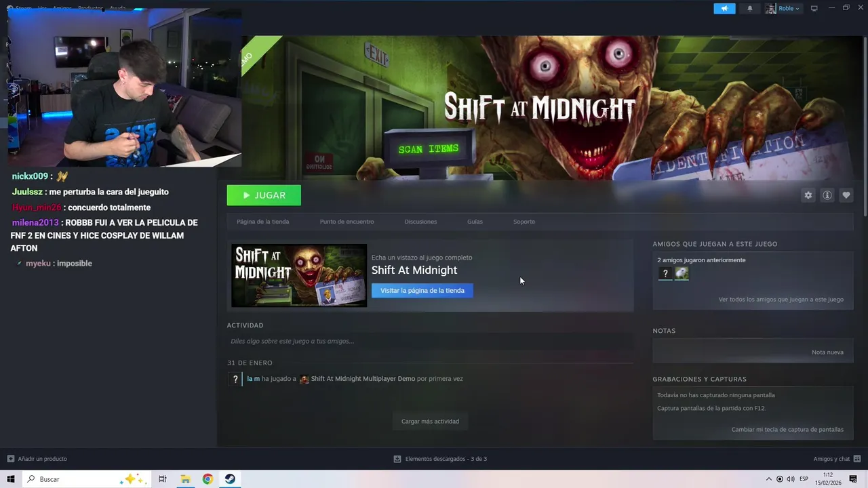The height and width of the screenshot is (488, 868).
Task: Click the Roble profile avatar
Action: (770, 8)
